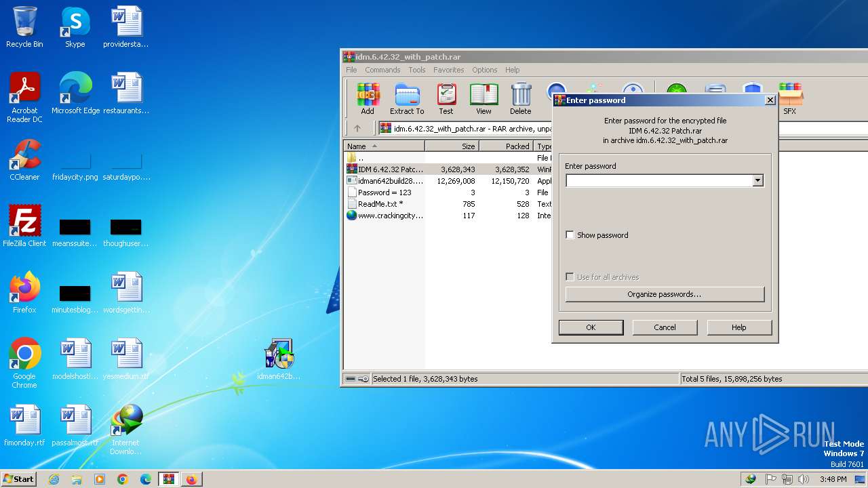This screenshot has width=868, height=488.
Task: Enable the Show password checkbox
Action: (x=570, y=235)
